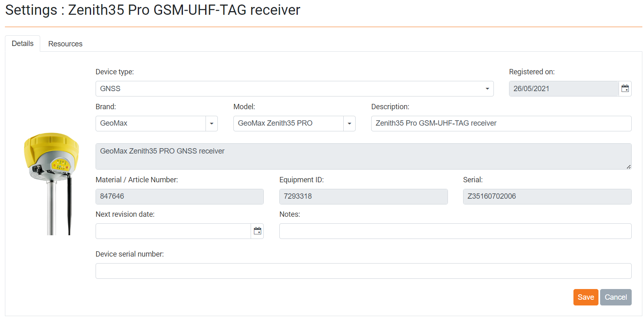Click the GeoMax Zenith35 PRO GNSS receiver textarea
Viewport: 644px width, 319px height.
click(363, 156)
